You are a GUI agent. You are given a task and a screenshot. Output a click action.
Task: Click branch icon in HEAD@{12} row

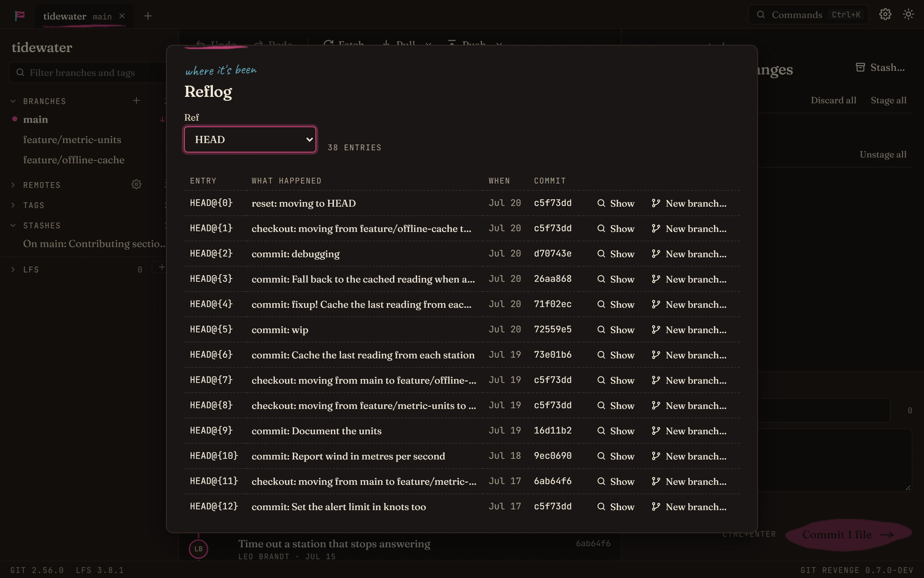point(656,506)
